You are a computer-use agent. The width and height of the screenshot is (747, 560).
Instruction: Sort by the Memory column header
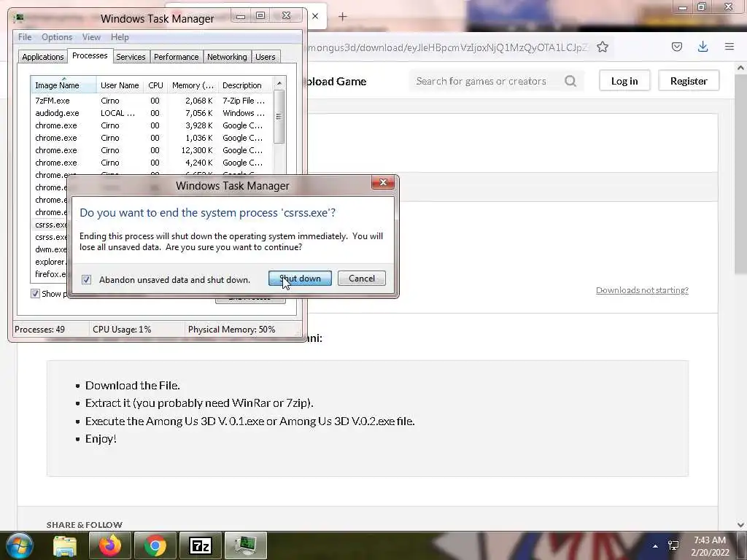coord(193,85)
